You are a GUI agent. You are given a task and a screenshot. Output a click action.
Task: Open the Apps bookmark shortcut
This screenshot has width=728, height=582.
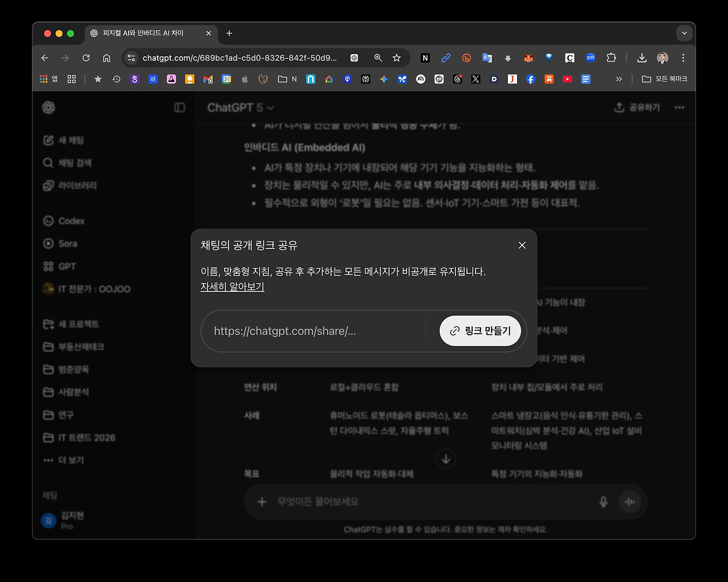[x=48, y=79]
